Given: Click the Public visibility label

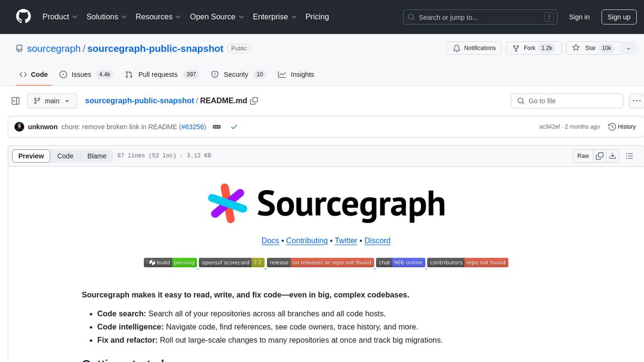Looking at the screenshot, I should [239, 48].
